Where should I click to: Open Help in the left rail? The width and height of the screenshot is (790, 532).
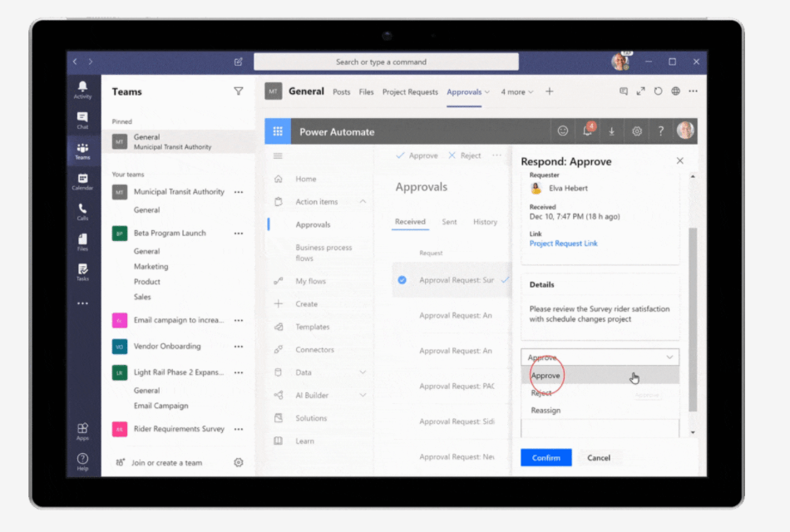82,461
